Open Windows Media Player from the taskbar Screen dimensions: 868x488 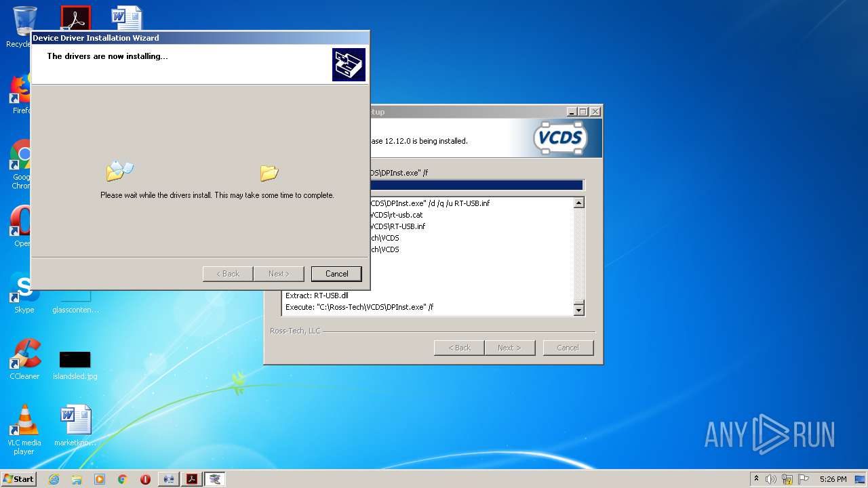(x=100, y=479)
